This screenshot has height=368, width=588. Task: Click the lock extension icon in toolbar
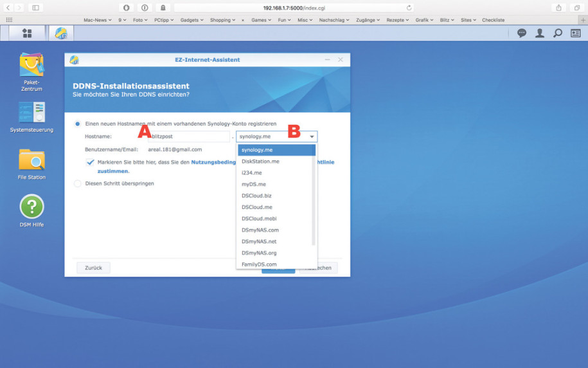[163, 8]
